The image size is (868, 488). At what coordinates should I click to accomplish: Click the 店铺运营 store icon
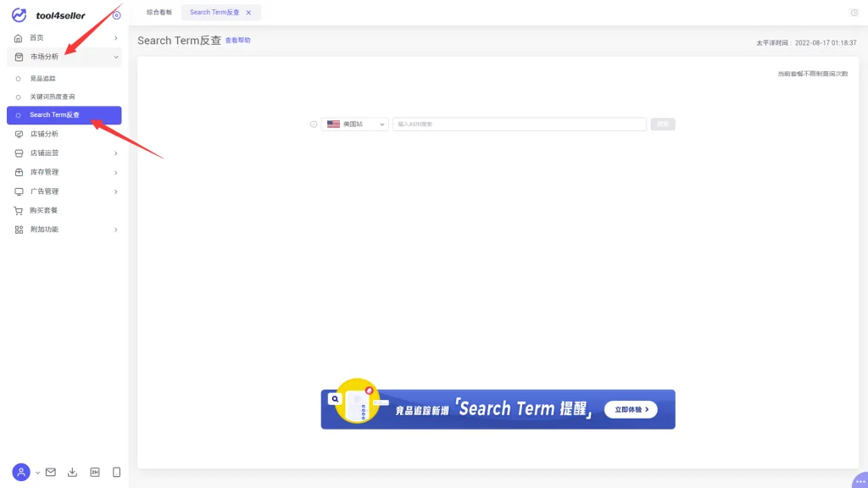coord(19,153)
